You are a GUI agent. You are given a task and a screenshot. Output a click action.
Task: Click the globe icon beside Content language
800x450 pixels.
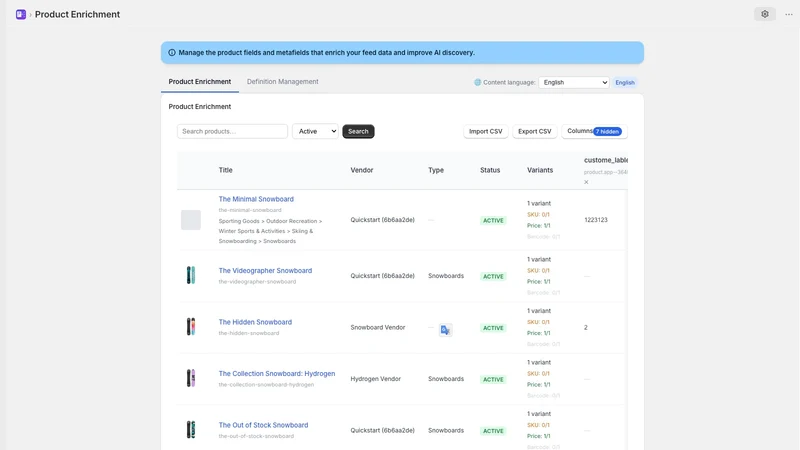click(x=478, y=82)
